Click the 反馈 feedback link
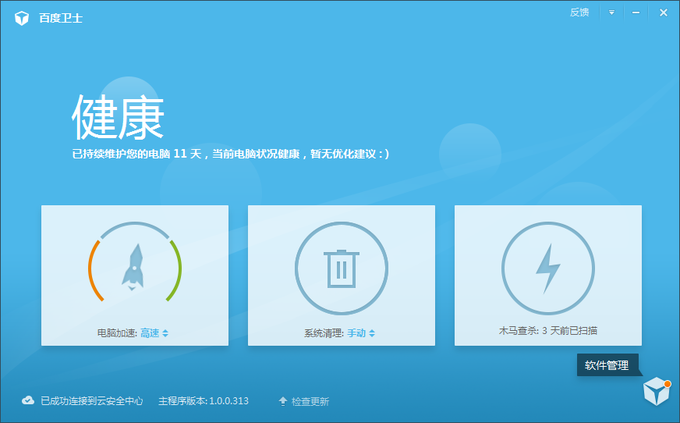Viewport: 680px width, 423px height. [579, 13]
